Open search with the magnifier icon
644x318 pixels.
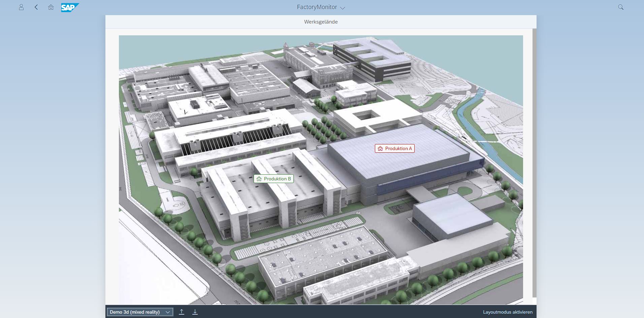click(x=620, y=7)
